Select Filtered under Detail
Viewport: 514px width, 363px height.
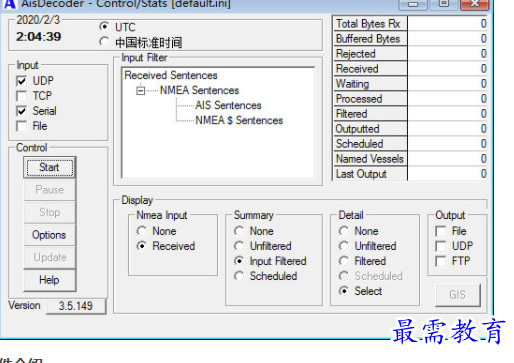tap(344, 261)
